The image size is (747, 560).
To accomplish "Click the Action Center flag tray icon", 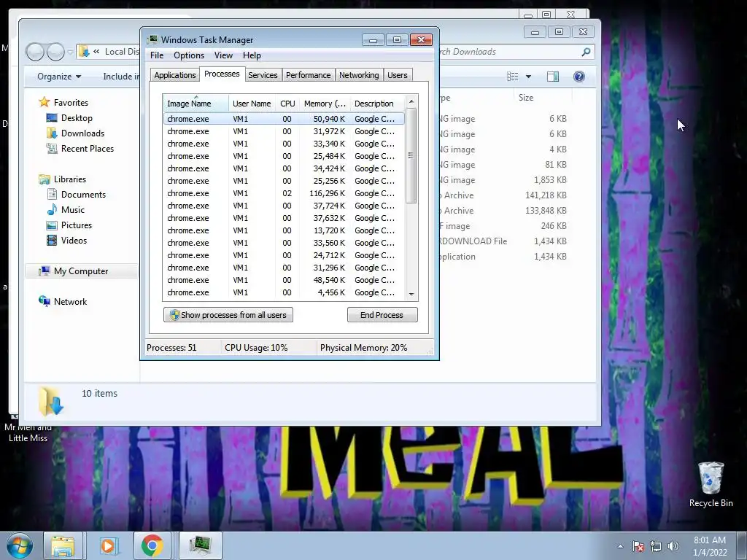I will [638, 546].
